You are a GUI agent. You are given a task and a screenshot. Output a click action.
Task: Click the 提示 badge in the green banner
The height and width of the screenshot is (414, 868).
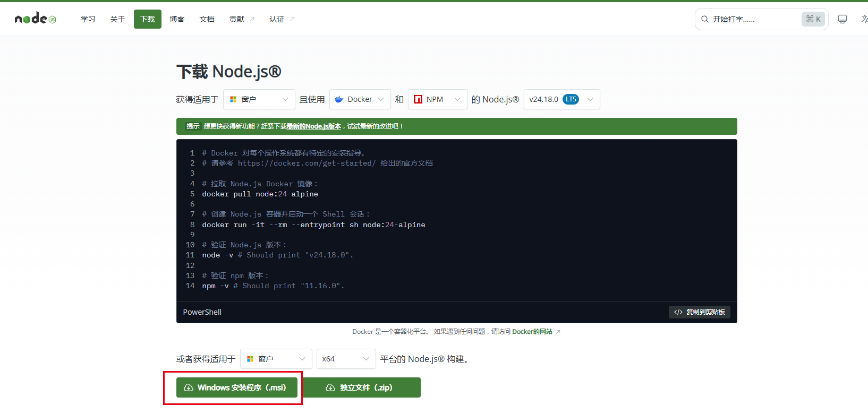tap(193, 126)
